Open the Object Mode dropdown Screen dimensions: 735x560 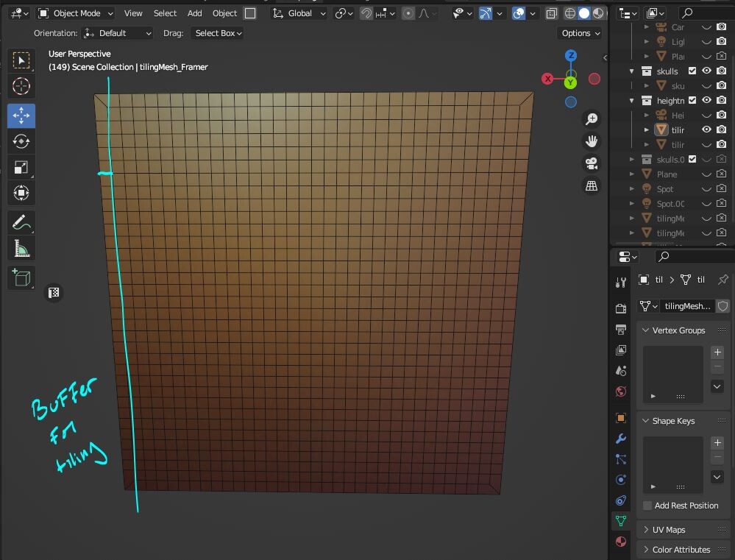click(75, 13)
